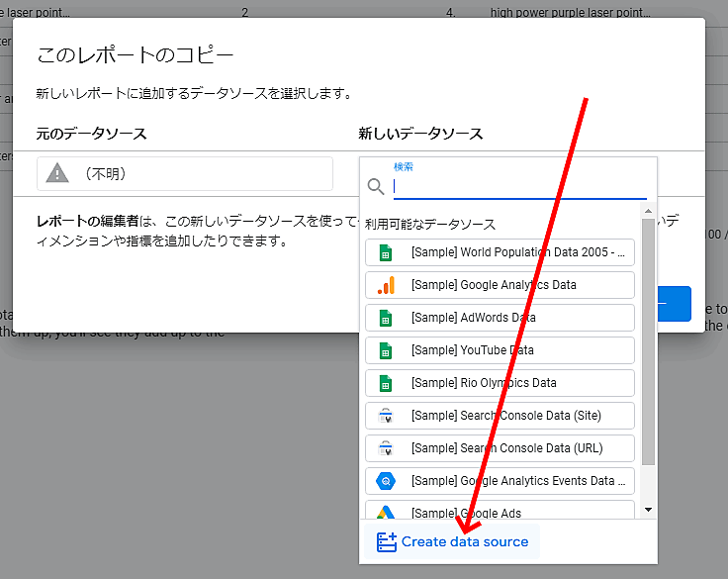Click the blue copy report button
728x579 pixels.
(x=675, y=303)
